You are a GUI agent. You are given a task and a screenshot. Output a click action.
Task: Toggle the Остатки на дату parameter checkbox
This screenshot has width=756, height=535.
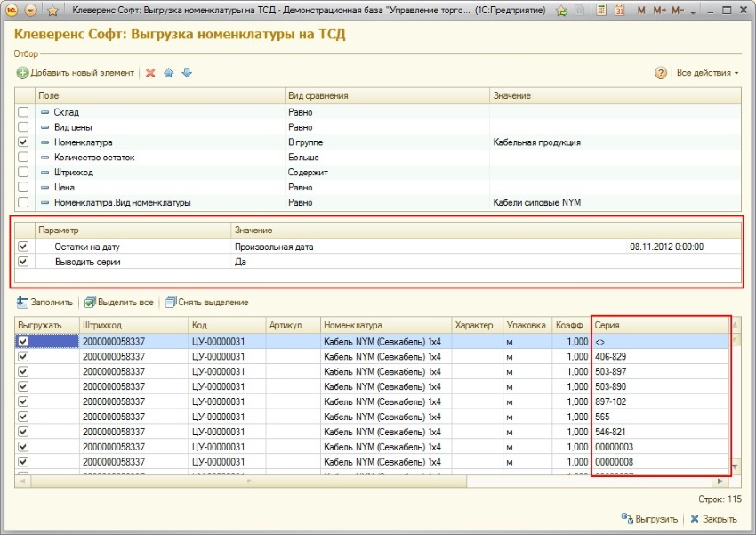(x=23, y=247)
